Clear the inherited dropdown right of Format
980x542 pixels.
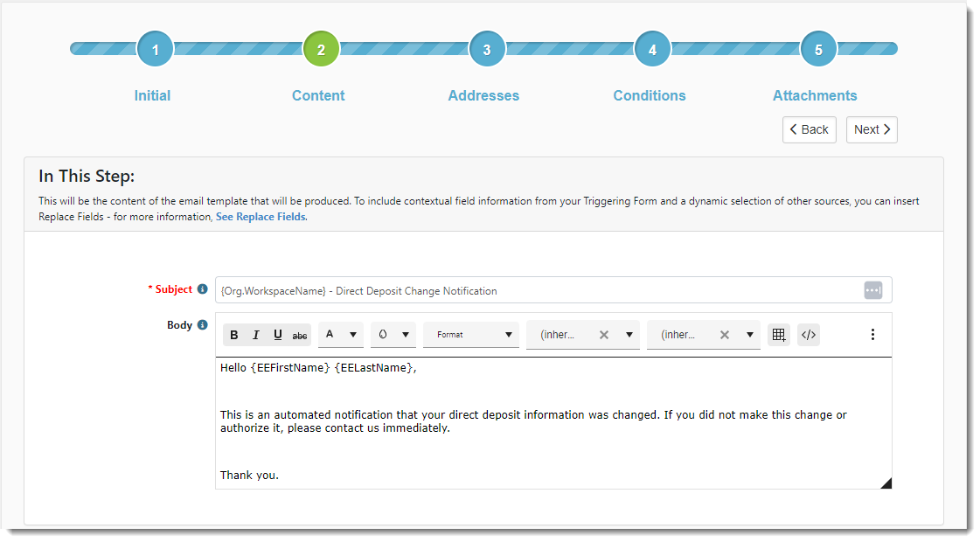pos(603,335)
